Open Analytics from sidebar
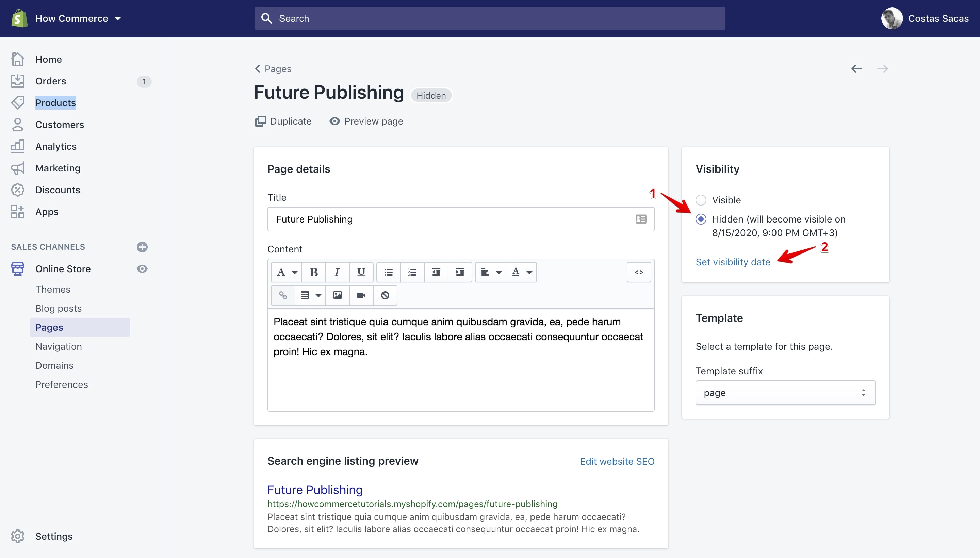The image size is (980, 558). [56, 146]
